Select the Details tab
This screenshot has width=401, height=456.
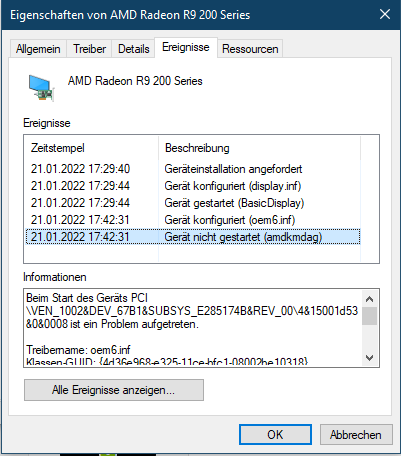[133, 49]
